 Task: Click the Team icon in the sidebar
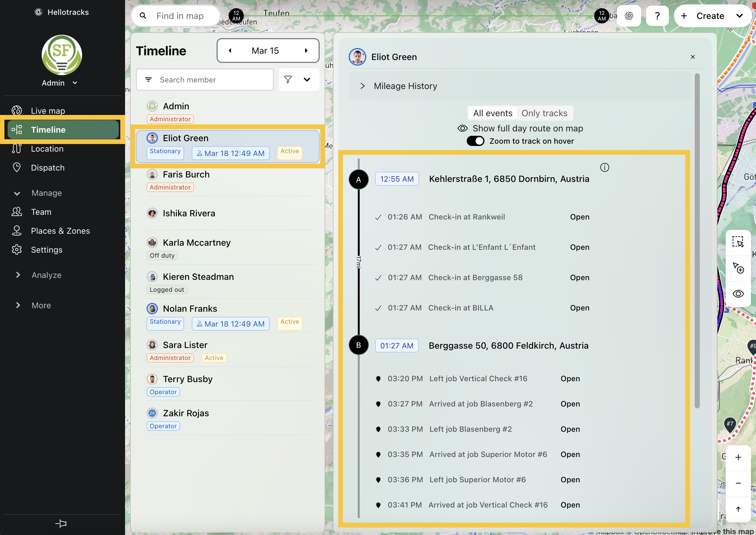16,212
